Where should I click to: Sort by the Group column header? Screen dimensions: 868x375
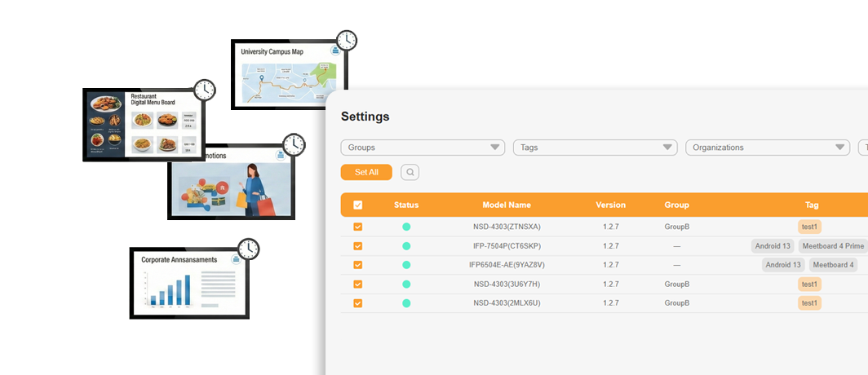point(676,205)
